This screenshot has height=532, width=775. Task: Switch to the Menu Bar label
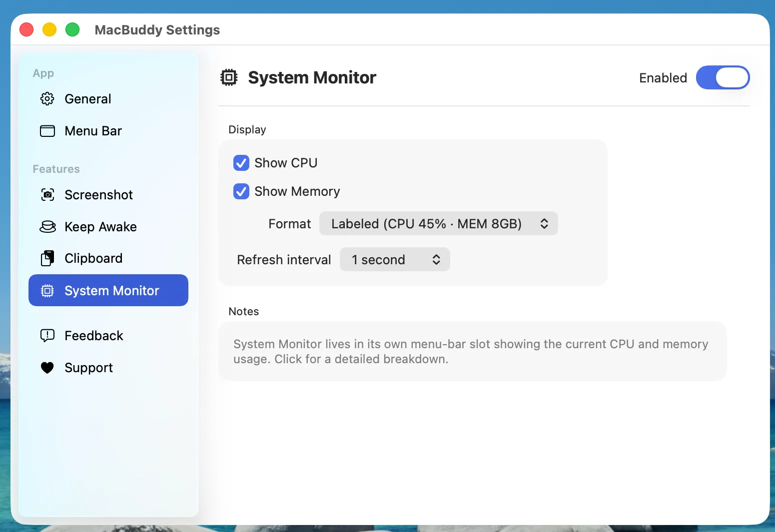tap(93, 131)
